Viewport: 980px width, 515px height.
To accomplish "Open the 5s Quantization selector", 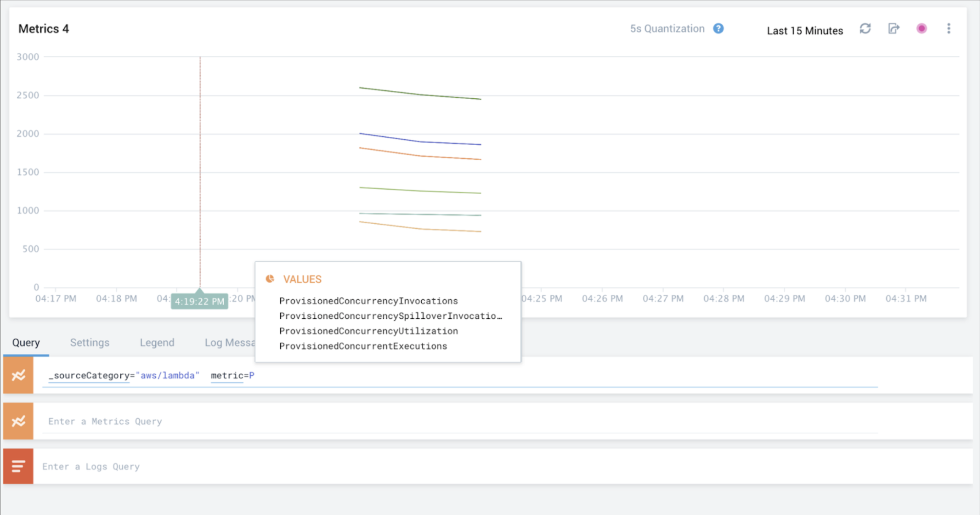I will click(x=667, y=28).
